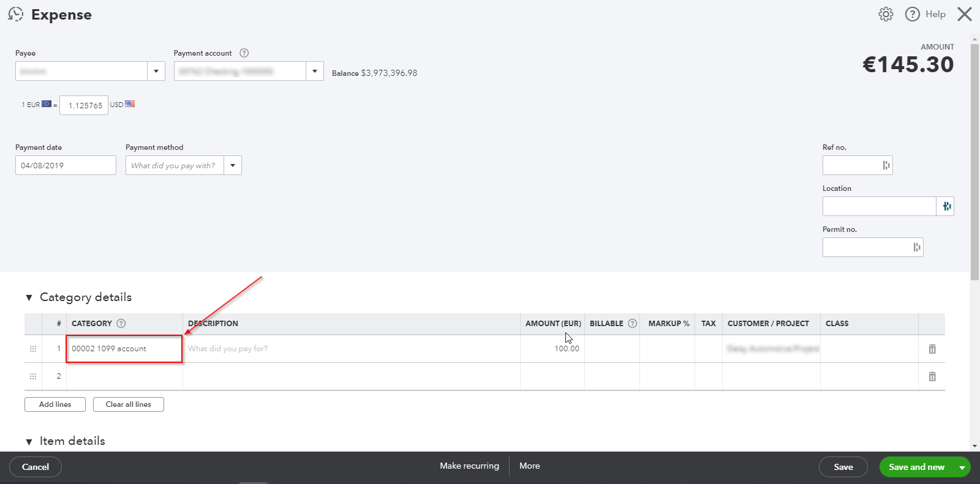Open the Payee dropdown
Viewport: 980px width, 484px height.
tap(156, 71)
